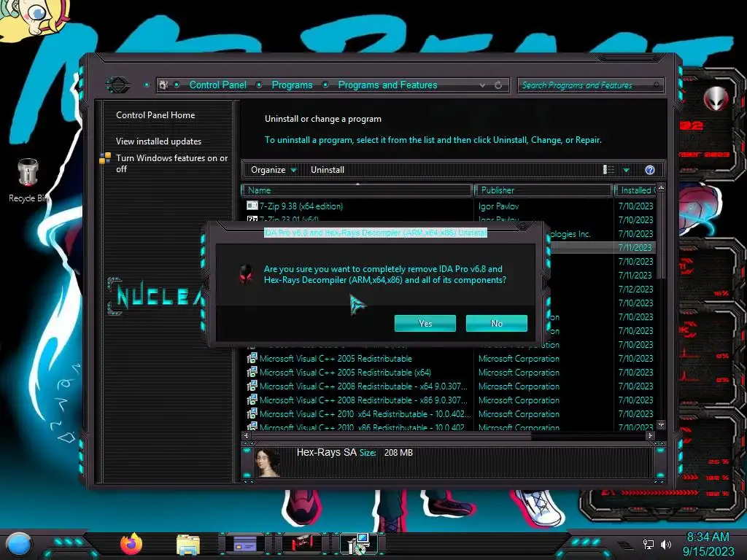Switch to purple window taskbar app

245,544
